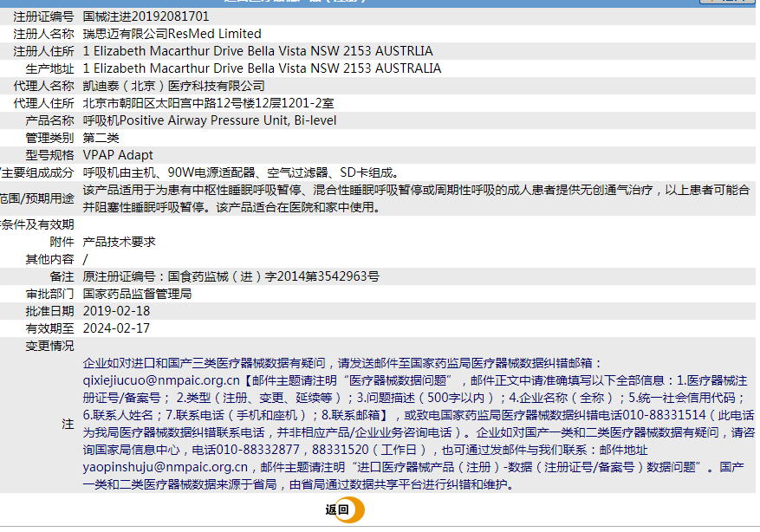Screen dimensions: 760x532
Task: Select expiry date 2024-02-17
Action: (x=116, y=328)
